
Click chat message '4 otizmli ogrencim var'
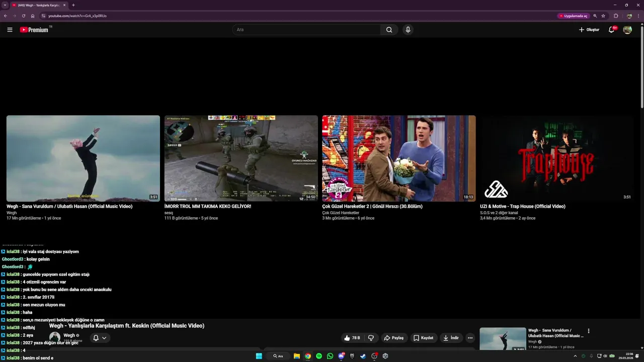pyautogui.click(x=44, y=282)
